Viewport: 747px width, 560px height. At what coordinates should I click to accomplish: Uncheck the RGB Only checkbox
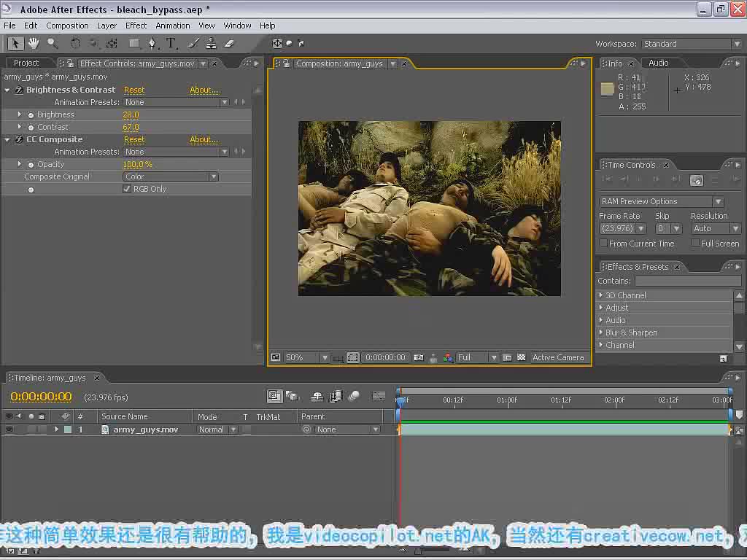pos(127,189)
